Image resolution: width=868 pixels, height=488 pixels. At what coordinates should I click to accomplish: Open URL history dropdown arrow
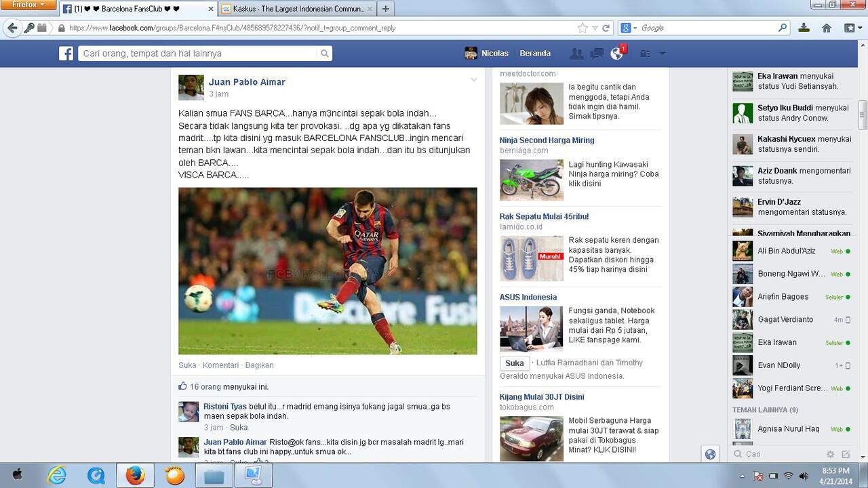[595, 28]
